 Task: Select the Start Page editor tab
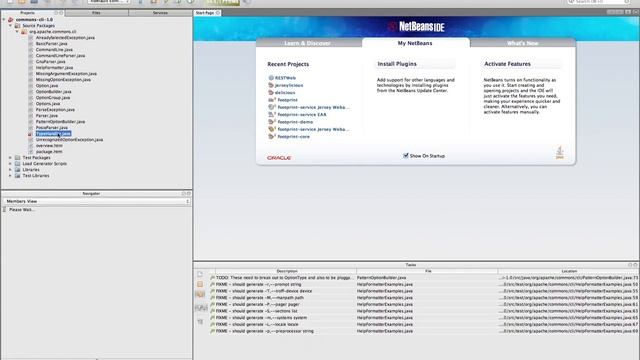(x=205, y=13)
